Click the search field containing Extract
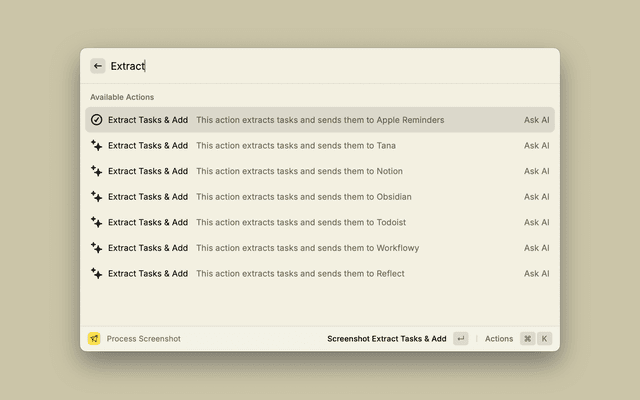640x400 pixels. point(330,66)
